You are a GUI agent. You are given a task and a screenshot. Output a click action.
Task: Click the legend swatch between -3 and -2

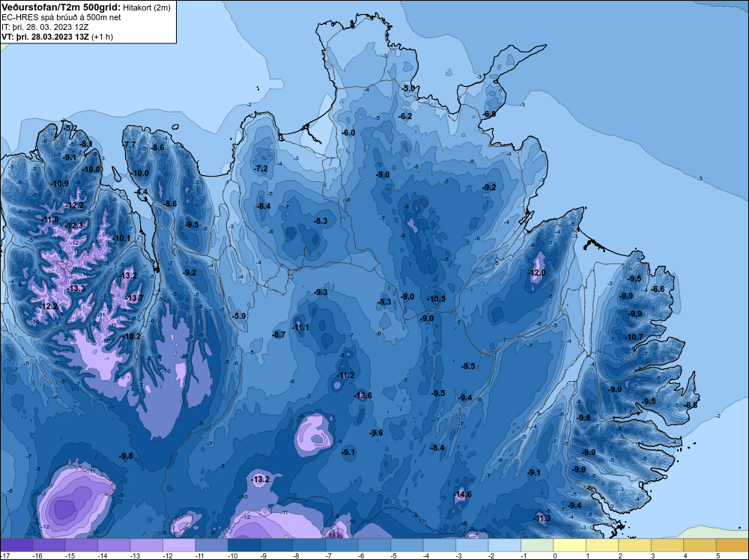[x=472, y=545]
